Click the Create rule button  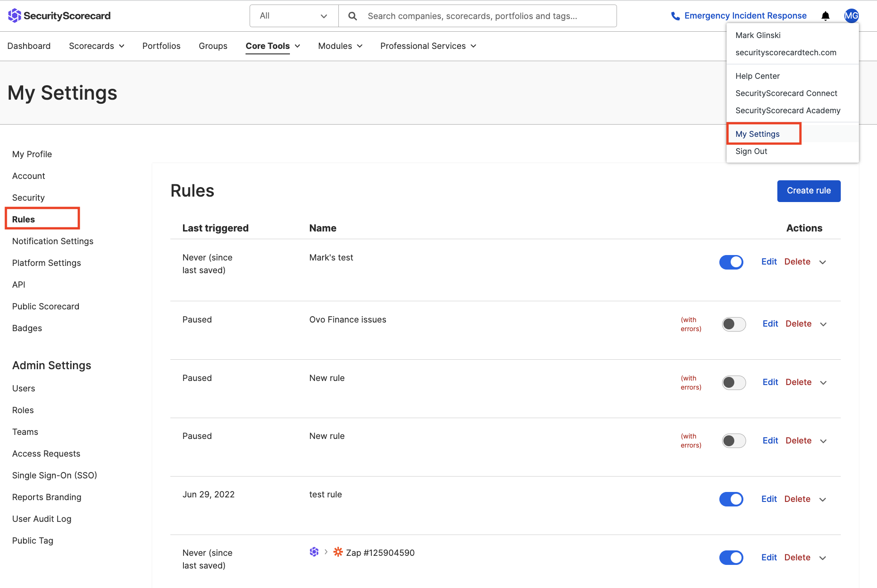point(809,191)
